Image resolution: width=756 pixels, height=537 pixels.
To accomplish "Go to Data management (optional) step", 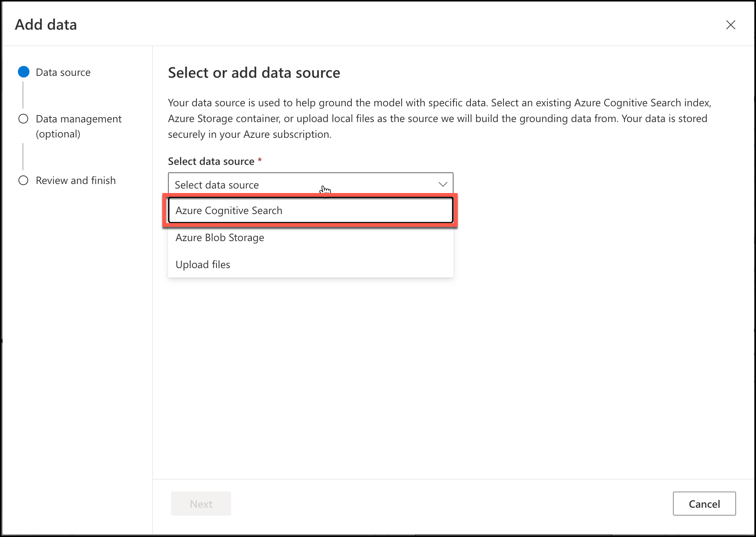I will pyautogui.click(x=79, y=126).
